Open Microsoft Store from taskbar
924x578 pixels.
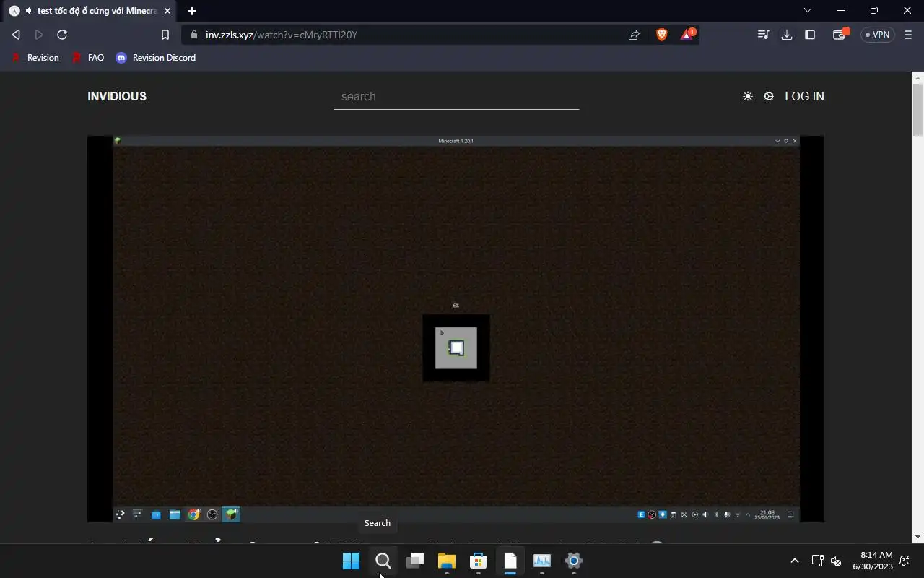[x=479, y=561]
